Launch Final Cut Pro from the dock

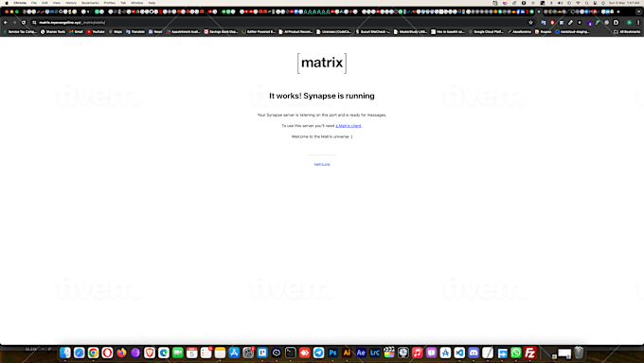[x=389, y=353]
